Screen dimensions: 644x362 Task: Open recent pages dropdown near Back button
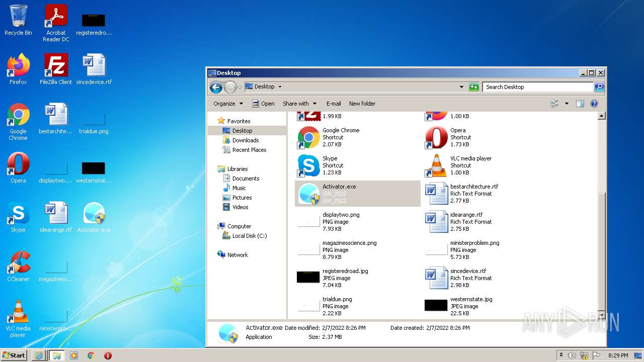pos(240,87)
